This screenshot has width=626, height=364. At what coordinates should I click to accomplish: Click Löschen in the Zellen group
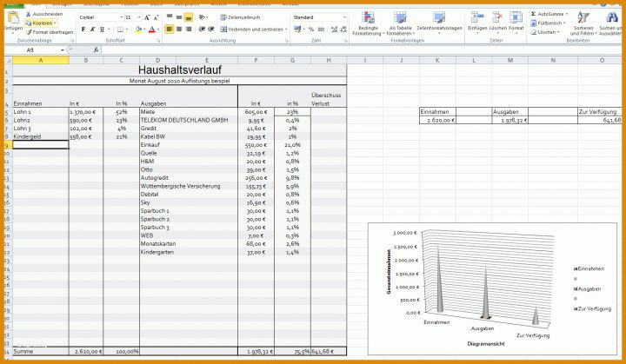[x=497, y=22]
